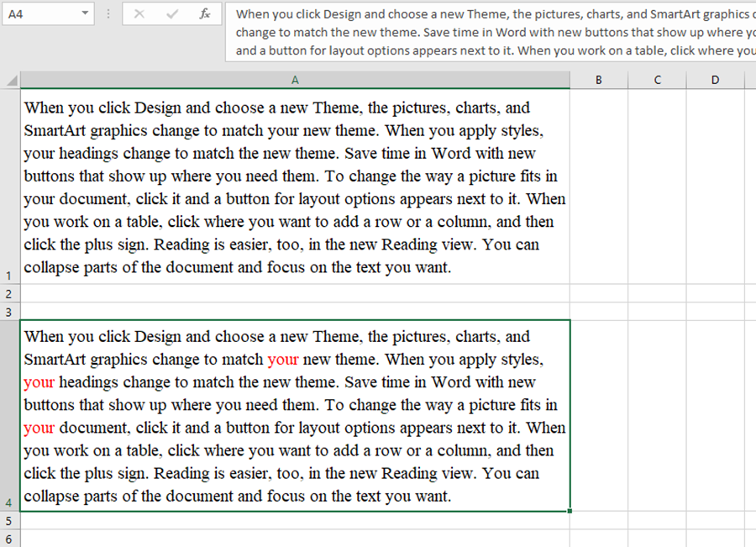Select row 3 header
Image resolution: width=756 pixels, height=547 pixels.
[x=9, y=311]
